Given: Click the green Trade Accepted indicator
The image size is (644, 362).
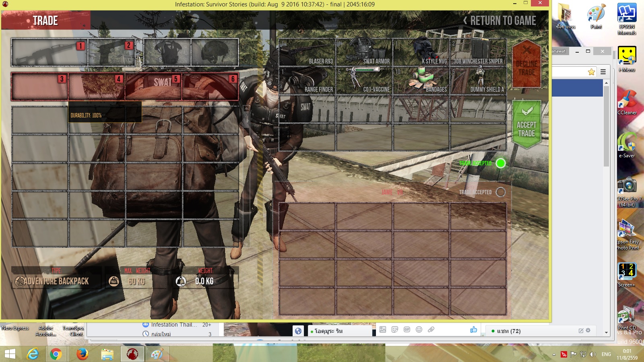Looking at the screenshot, I should (x=500, y=163).
